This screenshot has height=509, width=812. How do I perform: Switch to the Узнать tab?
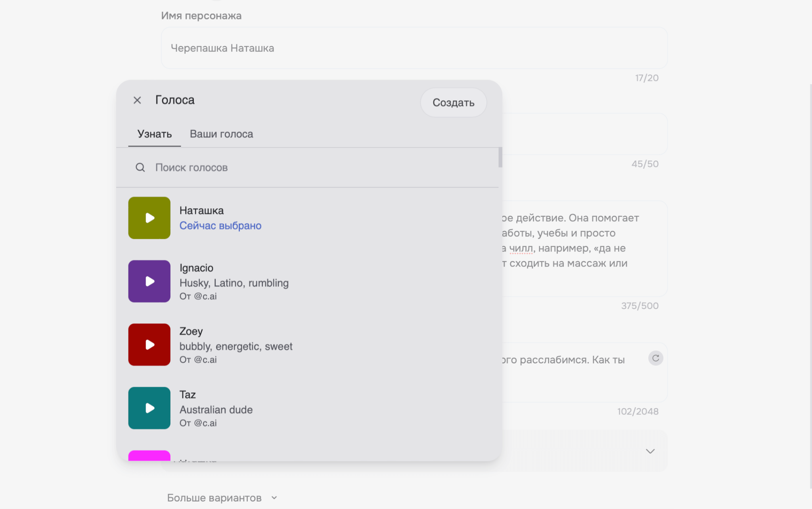pos(154,134)
